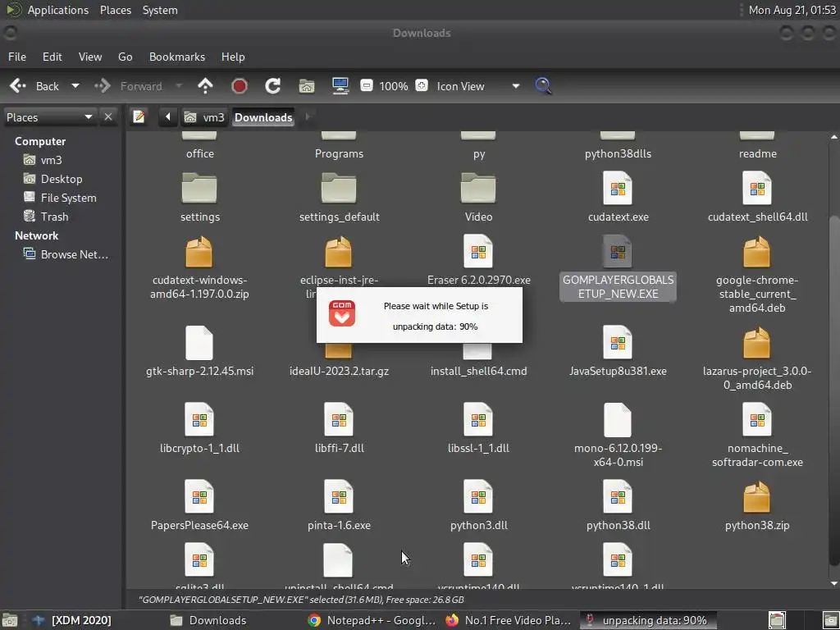Open the System panel menu
Viewport: 840px width, 630px height.
(x=160, y=10)
